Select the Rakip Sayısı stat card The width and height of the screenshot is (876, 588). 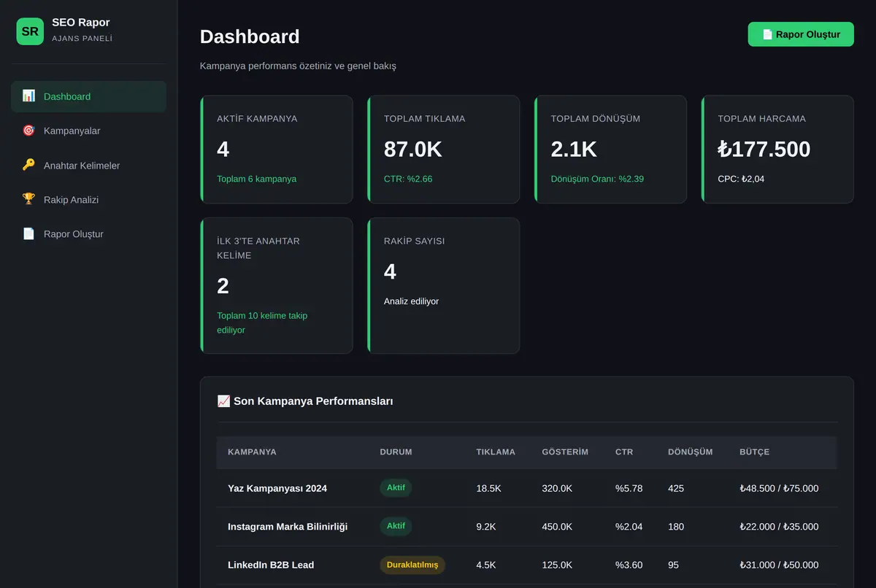click(444, 285)
